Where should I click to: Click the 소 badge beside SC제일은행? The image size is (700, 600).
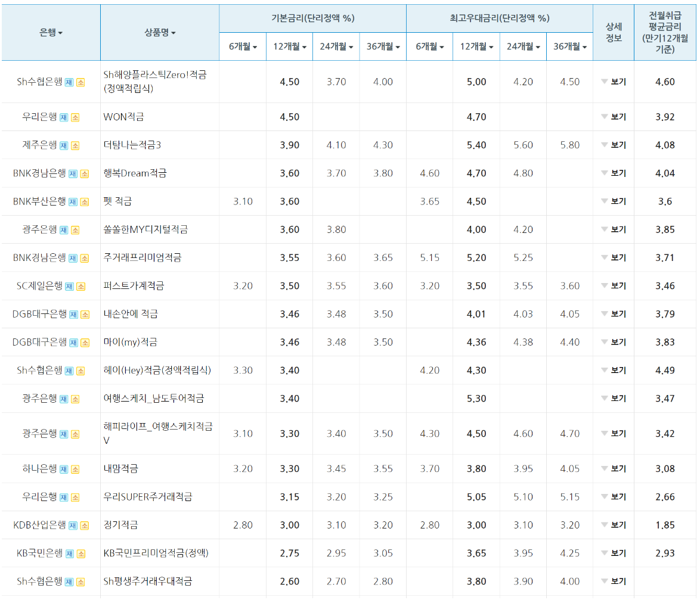[x=81, y=286]
